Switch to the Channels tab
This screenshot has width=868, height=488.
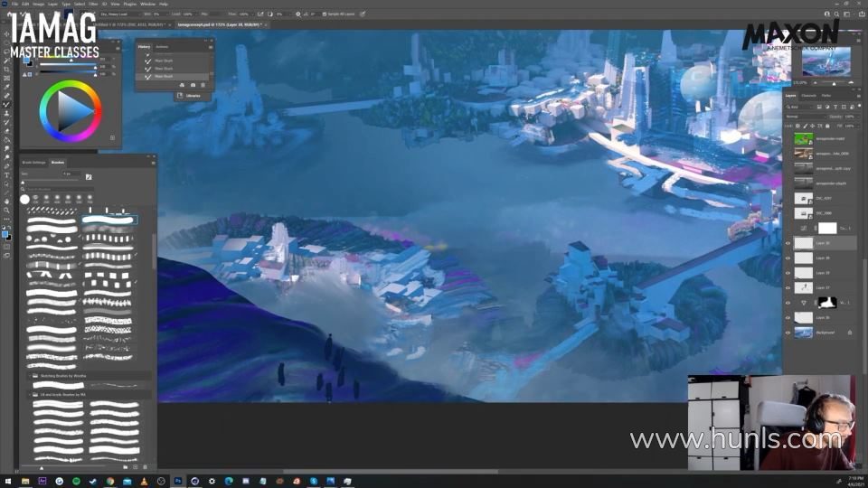(808, 96)
